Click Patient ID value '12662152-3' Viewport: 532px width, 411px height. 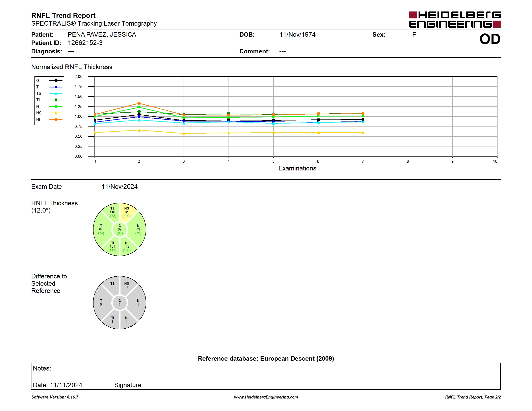point(85,43)
